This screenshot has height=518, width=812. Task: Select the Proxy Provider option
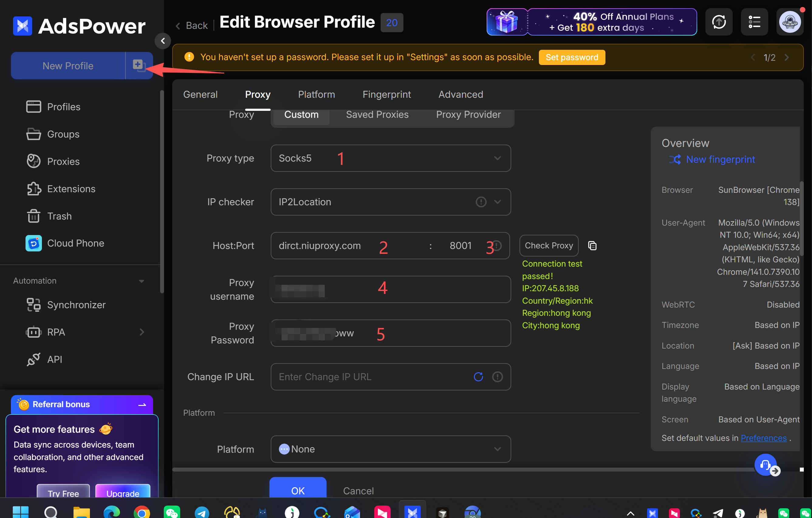(468, 115)
